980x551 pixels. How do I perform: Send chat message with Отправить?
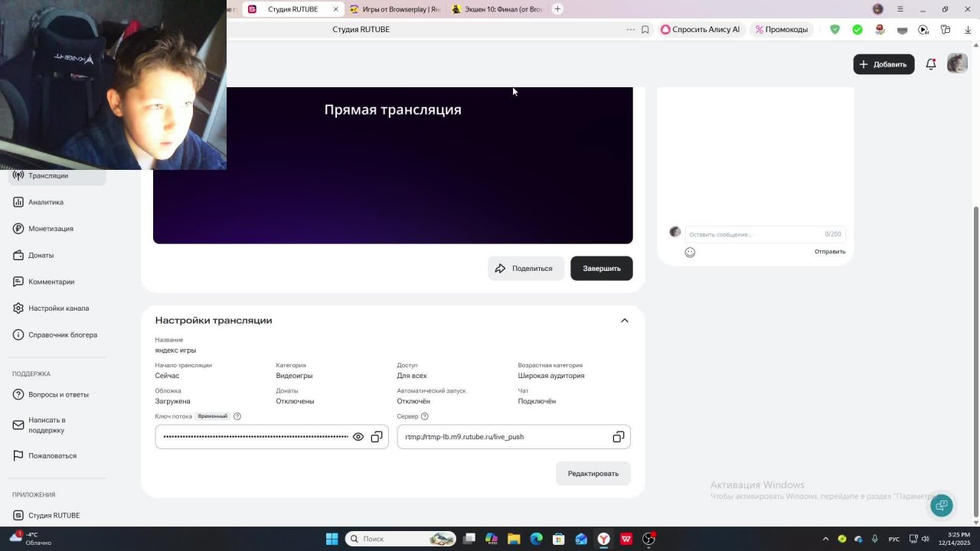coord(830,252)
